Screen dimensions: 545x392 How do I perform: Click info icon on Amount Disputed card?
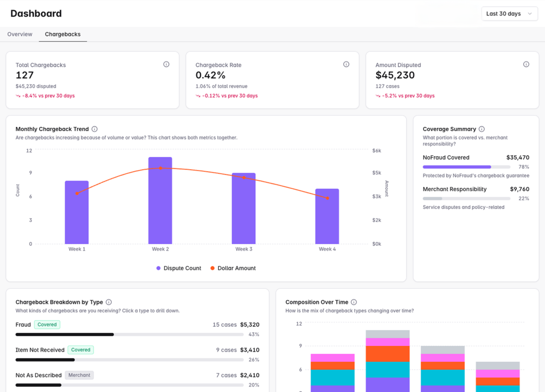pos(526,64)
